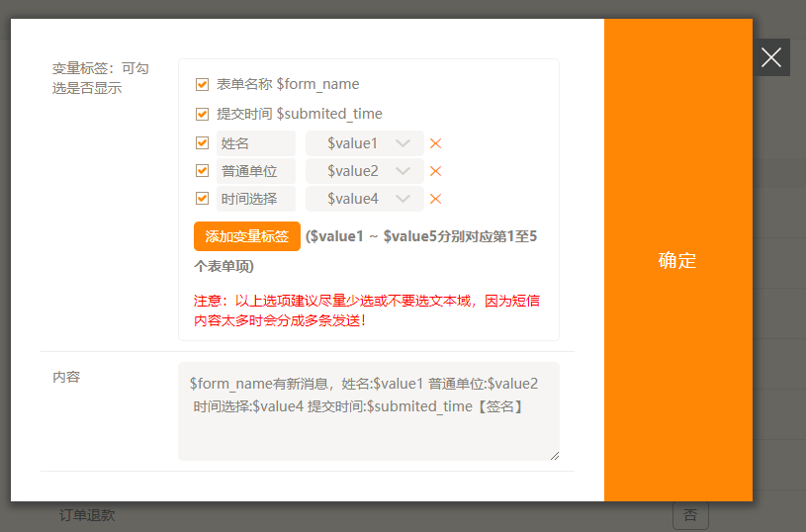Disable the checkbox next to 普通单位
806x532 pixels.
203,171
